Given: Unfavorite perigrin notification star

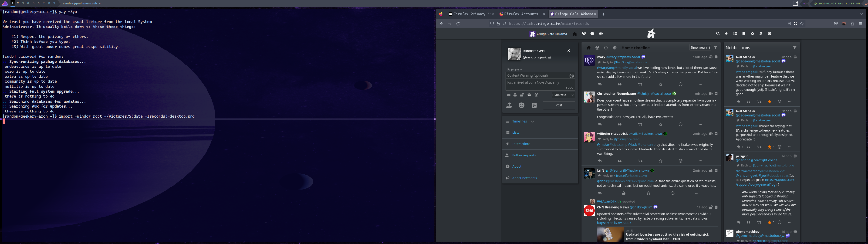Looking at the screenshot, I should tap(770, 223).
